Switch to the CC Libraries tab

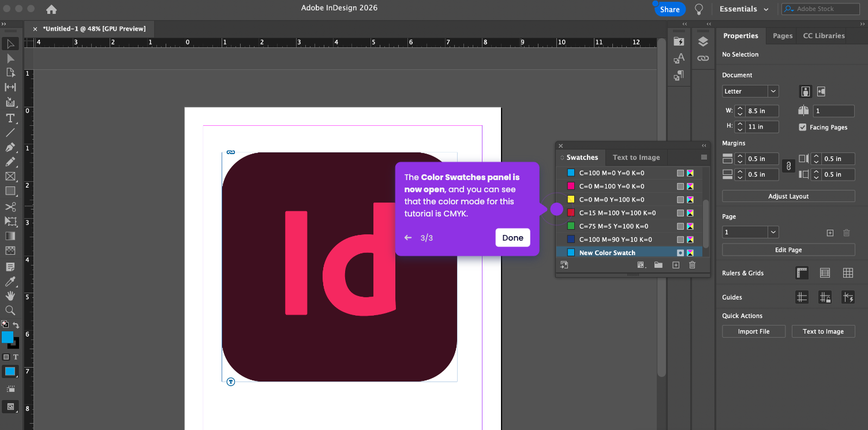(x=824, y=36)
